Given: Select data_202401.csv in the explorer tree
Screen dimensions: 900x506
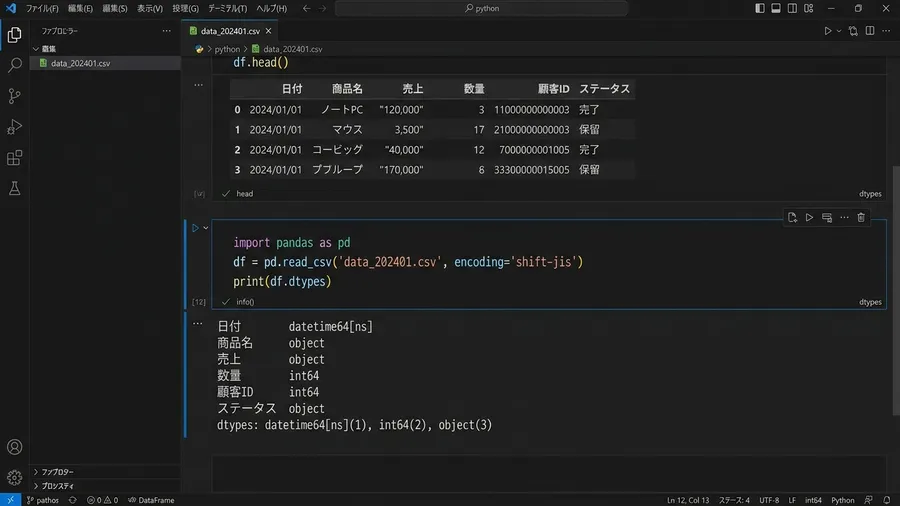Looking at the screenshot, I should 105,63.
